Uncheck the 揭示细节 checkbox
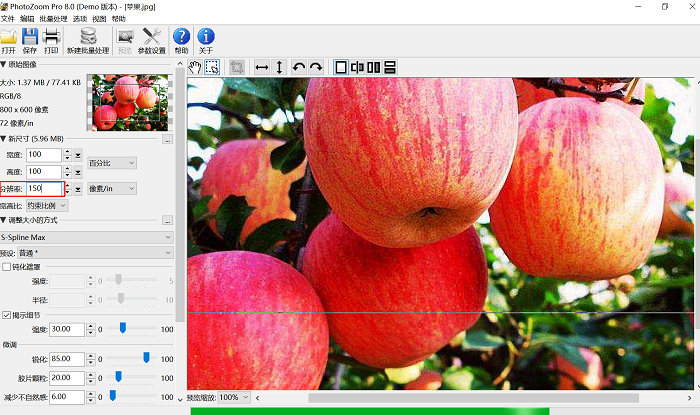The height and width of the screenshot is (415, 700). (x=8, y=315)
